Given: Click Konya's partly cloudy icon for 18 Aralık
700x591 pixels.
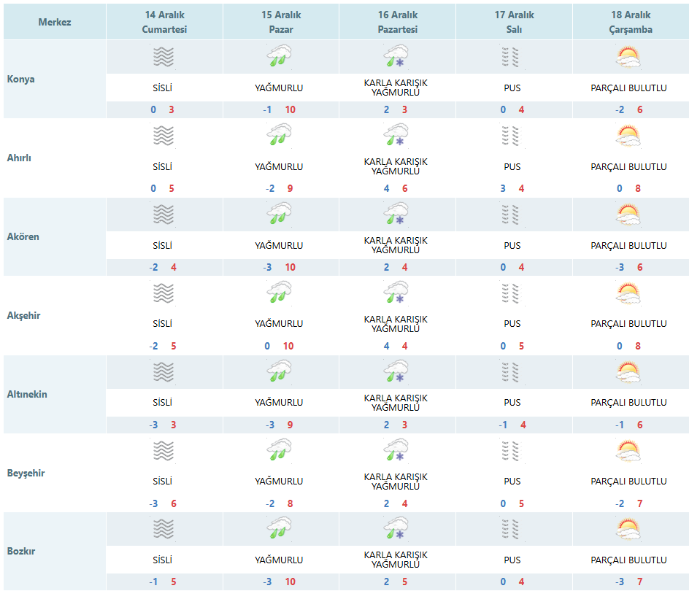Looking at the screenshot, I should pyautogui.click(x=628, y=57).
